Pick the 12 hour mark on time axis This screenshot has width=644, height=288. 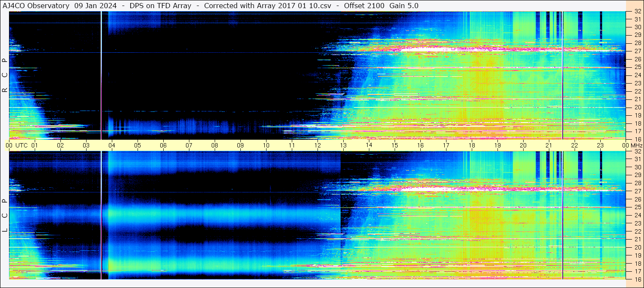[318, 145]
